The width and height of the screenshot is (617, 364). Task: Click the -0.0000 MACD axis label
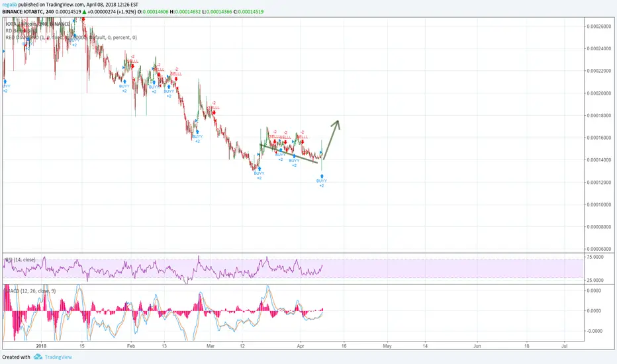594,331
